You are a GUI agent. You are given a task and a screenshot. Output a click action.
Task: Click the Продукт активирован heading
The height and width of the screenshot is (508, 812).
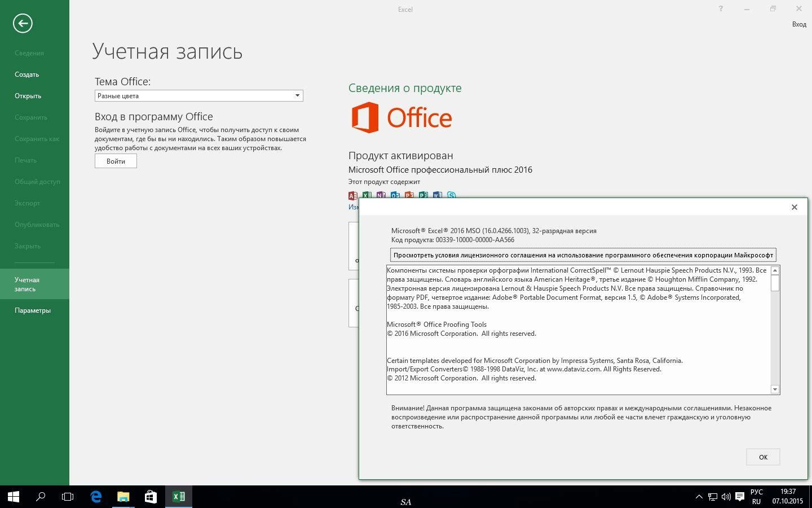click(x=401, y=155)
